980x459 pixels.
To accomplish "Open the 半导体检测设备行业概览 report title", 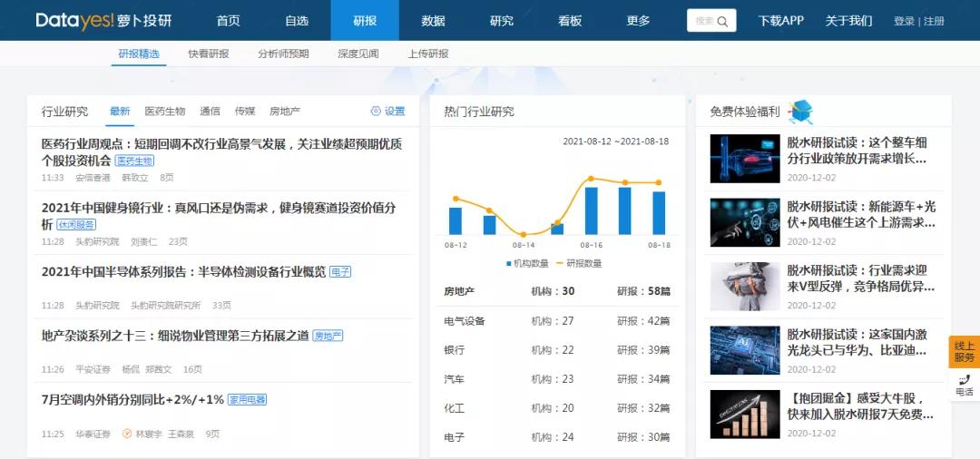I will (183, 271).
